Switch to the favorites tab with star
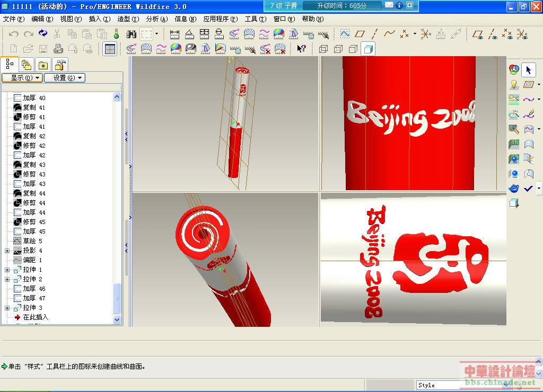The width and height of the screenshot is (543, 392). tap(43, 65)
